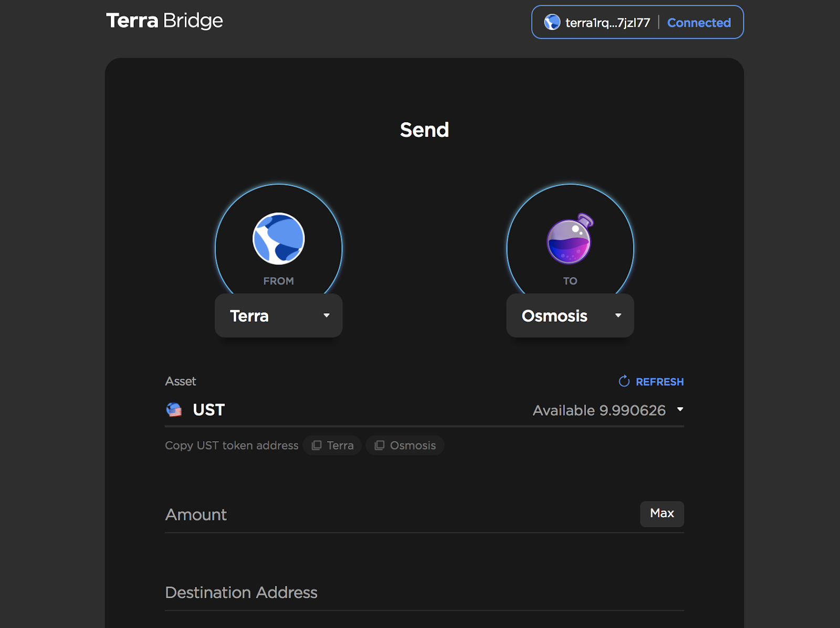Click the copy icon beside Terra address
The height and width of the screenshot is (628, 840).
317,445
